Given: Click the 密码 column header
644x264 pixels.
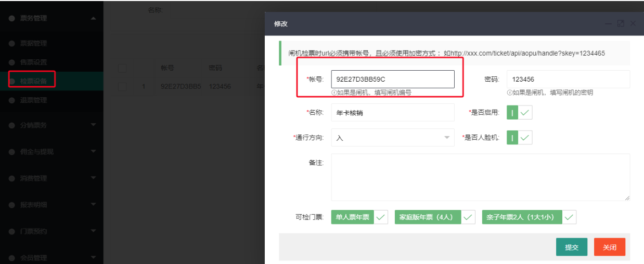Looking at the screenshot, I should [215, 68].
